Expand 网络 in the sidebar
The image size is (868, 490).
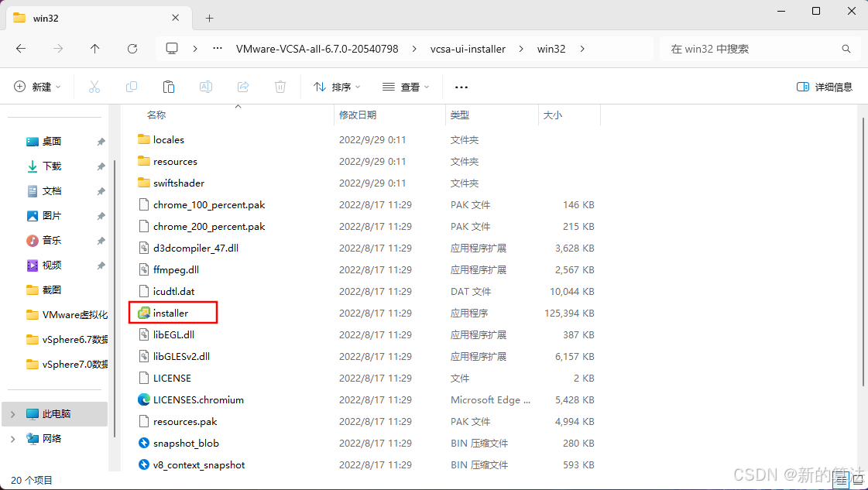(x=12, y=438)
